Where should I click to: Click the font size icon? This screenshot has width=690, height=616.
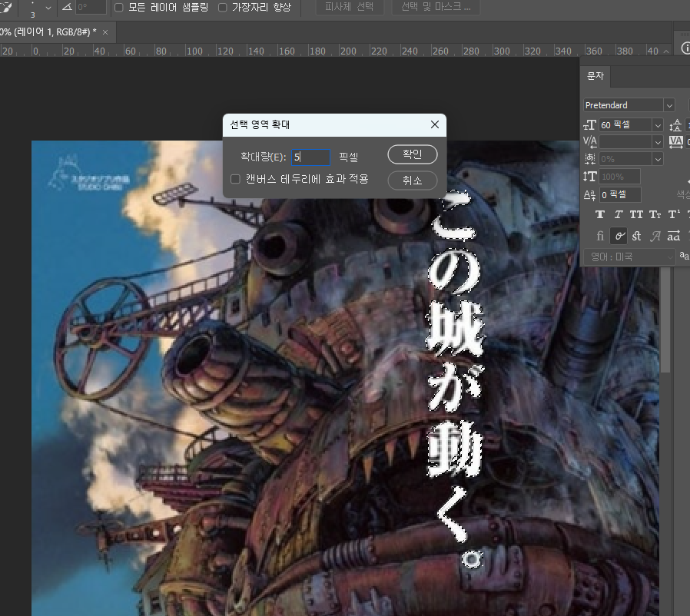click(x=589, y=125)
